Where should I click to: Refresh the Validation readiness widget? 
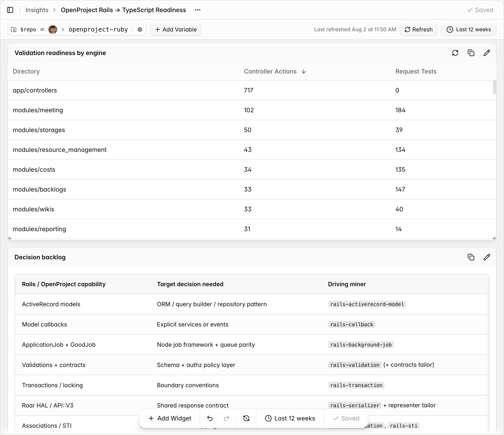click(x=455, y=53)
